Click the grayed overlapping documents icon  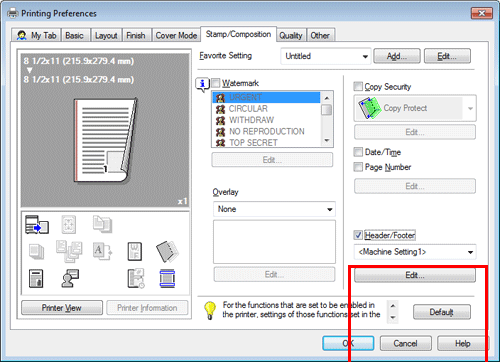pos(102,224)
